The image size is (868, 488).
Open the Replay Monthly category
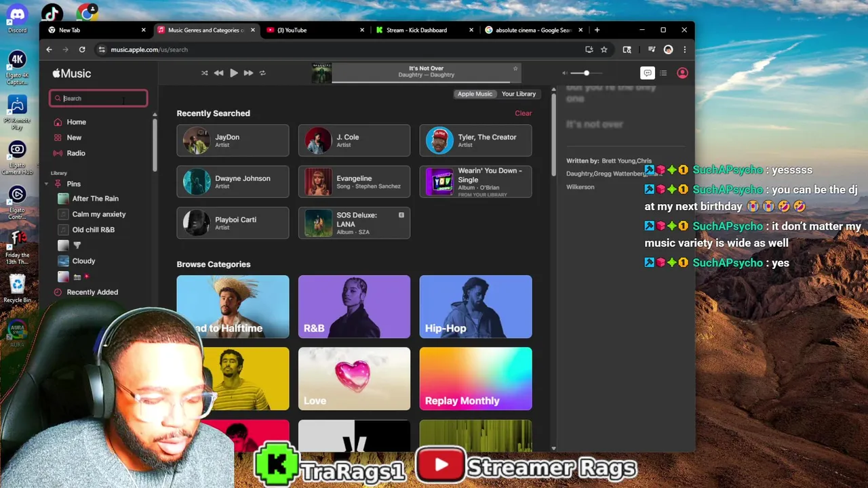point(475,379)
